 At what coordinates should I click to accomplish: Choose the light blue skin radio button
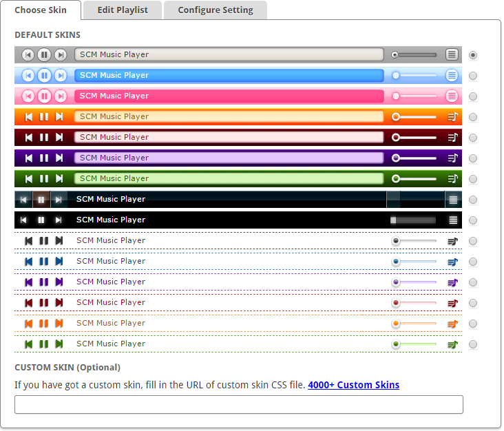pos(473,76)
